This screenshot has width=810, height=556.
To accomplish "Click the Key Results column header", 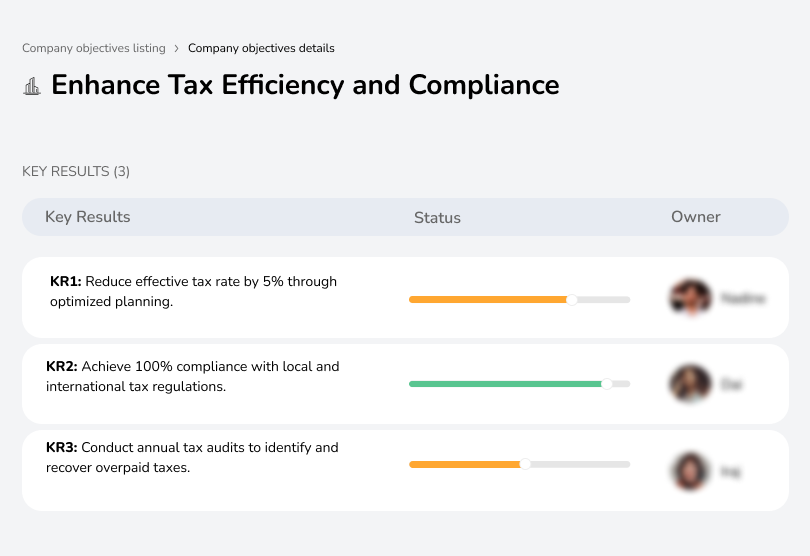I will [87, 217].
